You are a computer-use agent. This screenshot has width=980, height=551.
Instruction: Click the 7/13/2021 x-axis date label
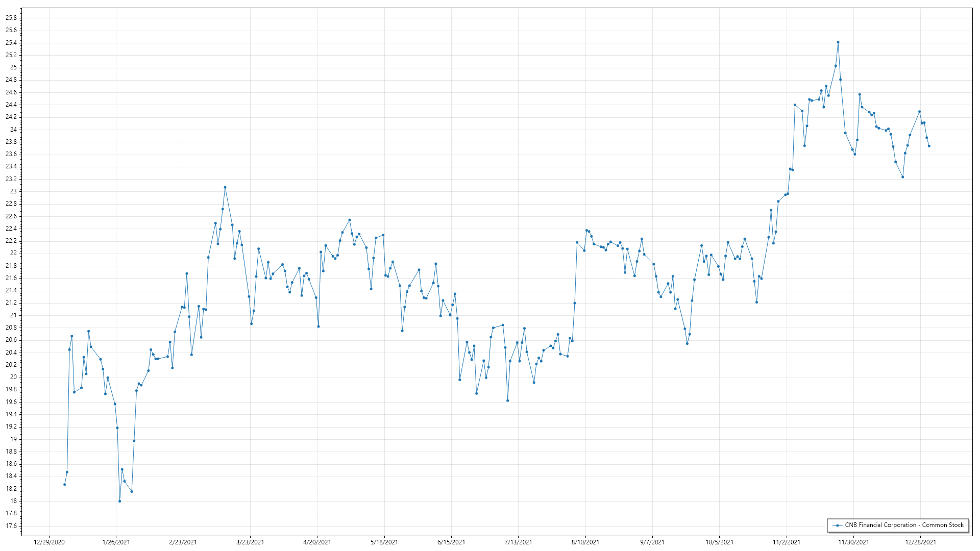click(518, 542)
